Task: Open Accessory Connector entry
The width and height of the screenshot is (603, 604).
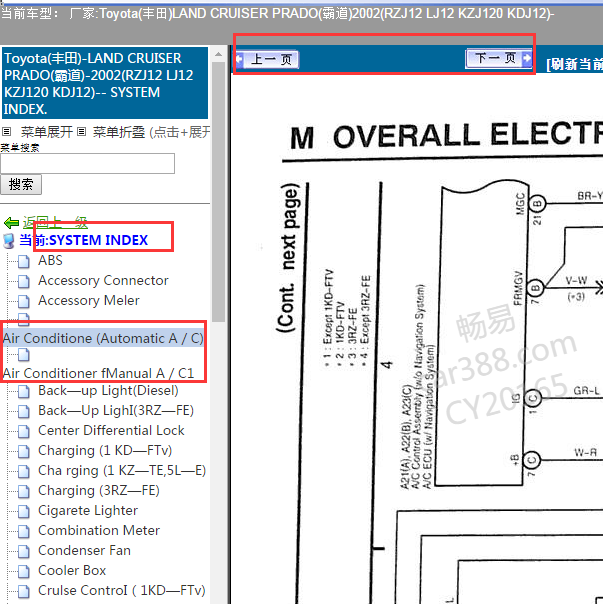Action: tap(103, 280)
